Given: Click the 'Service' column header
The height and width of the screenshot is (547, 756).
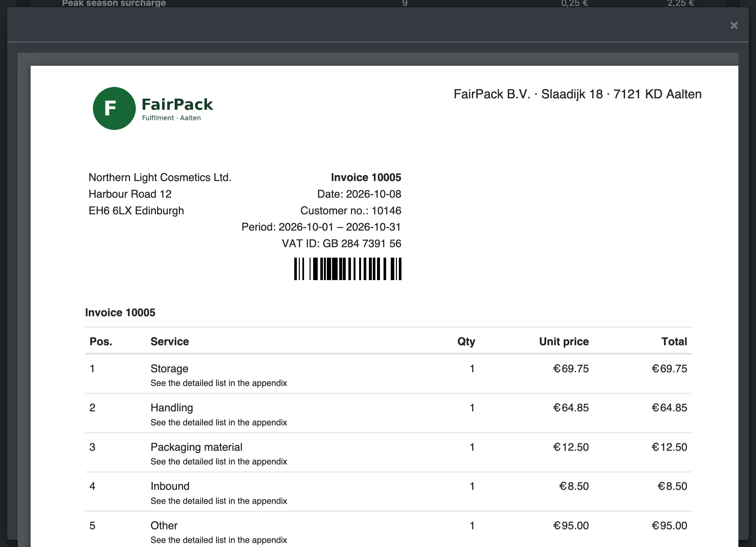Looking at the screenshot, I should 169,342.
